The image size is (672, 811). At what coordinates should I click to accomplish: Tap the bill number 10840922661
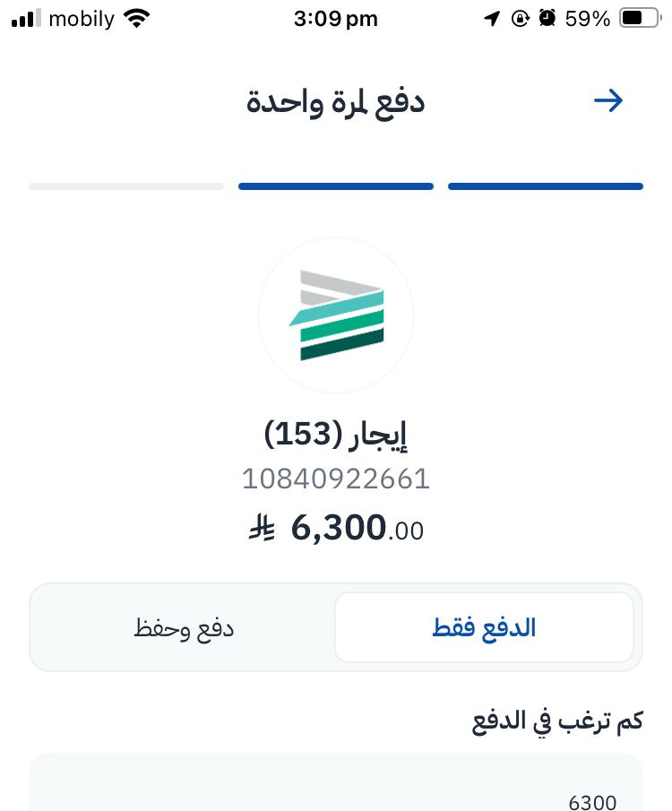click(x=336, y=479)
